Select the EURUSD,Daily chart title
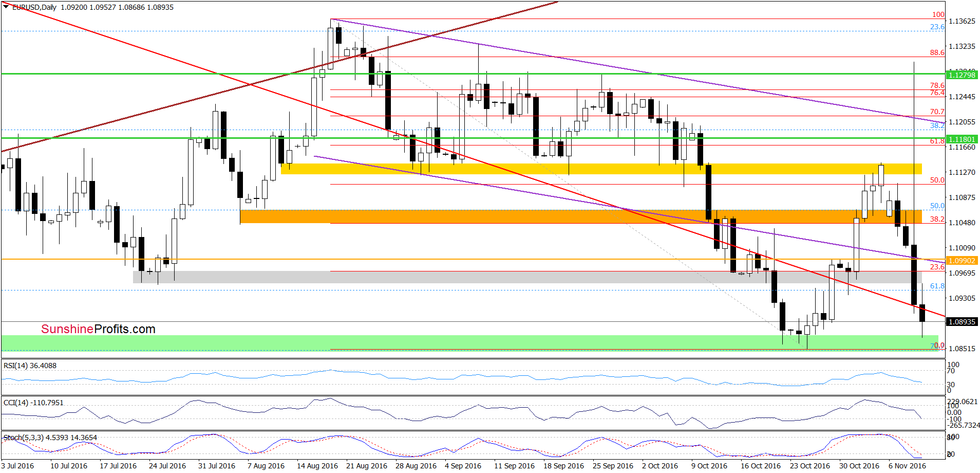 pos(34,7)
